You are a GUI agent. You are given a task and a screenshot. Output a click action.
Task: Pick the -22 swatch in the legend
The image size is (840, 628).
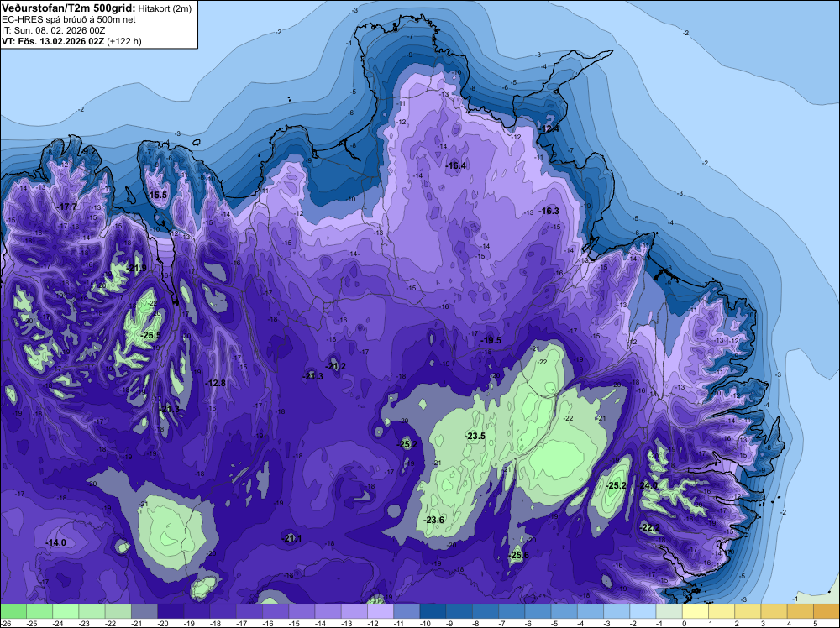pyautogui.click(x=118, y=611)
